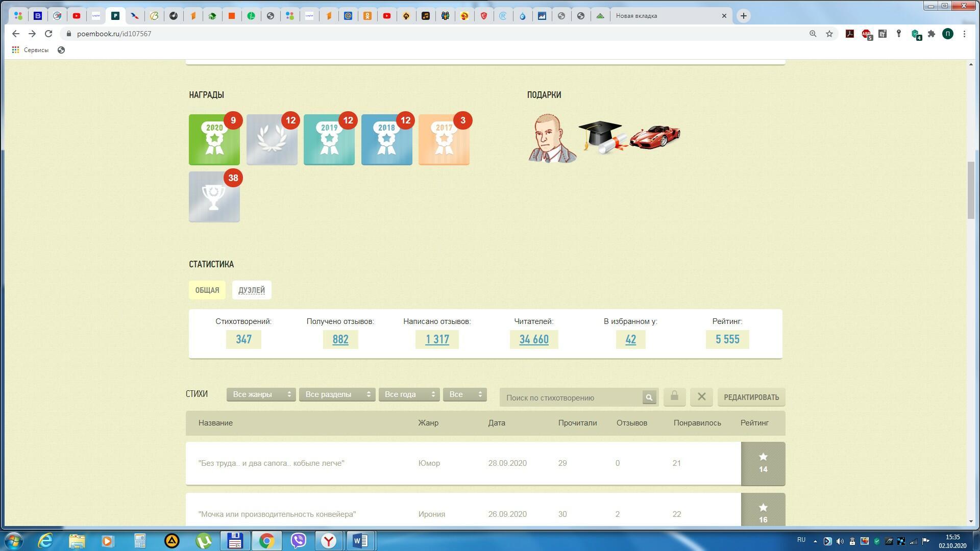
Task: Click the lock icon button
Action: pos(674,396)
